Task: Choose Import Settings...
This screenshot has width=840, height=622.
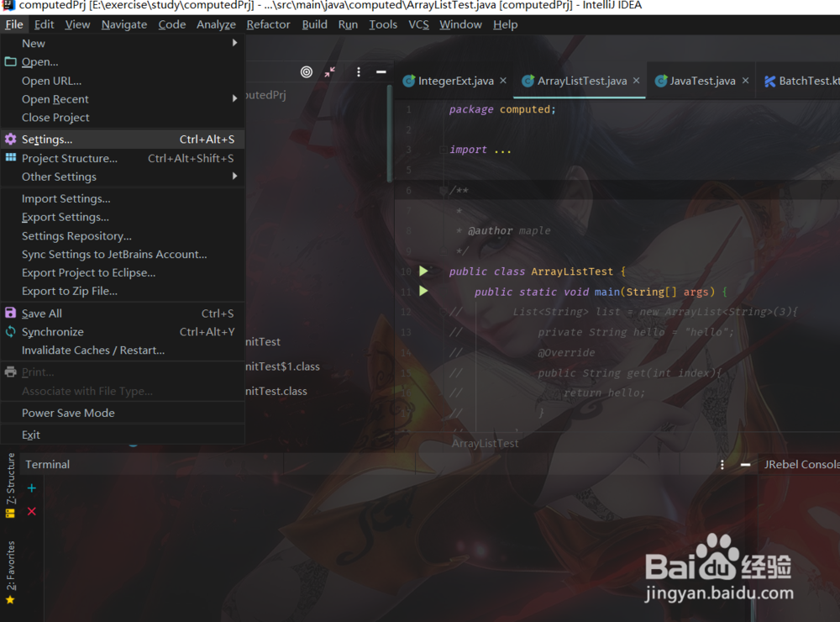Action: pyautogui.click(x=123, y=198)
